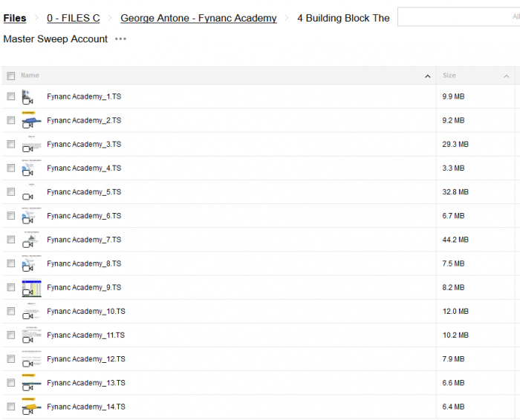Select the checkbox beside Fynanc Academy_2.TS
Screen dimensions: 520x420
pos(11,120)
